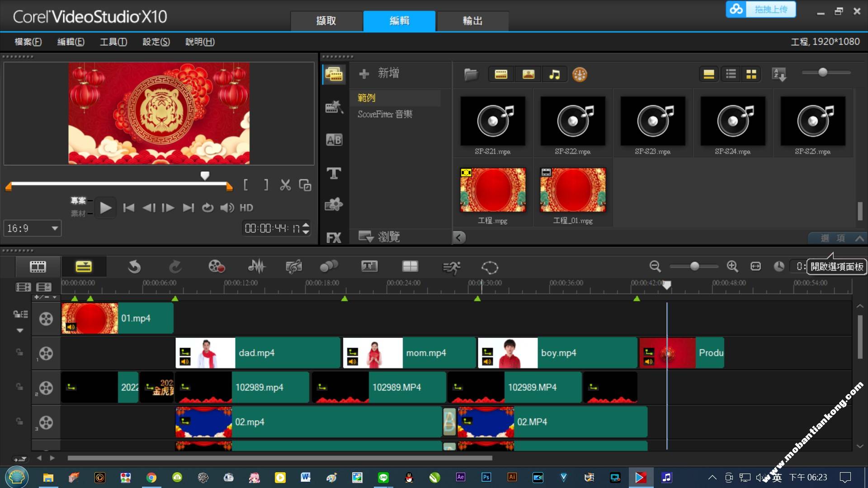
Task: Open the Transitions AB library icon
Action: [334, 140]
